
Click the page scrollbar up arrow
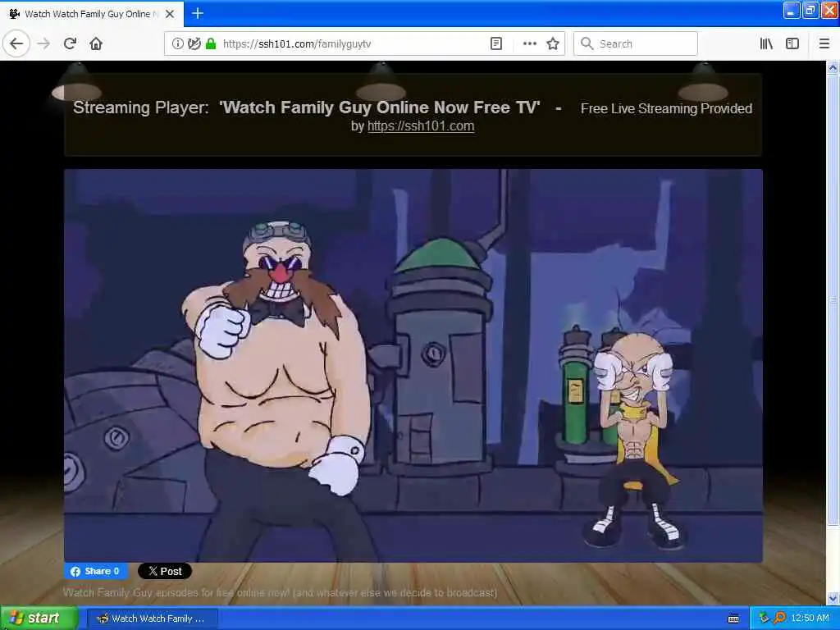click(x=833, y=67)
